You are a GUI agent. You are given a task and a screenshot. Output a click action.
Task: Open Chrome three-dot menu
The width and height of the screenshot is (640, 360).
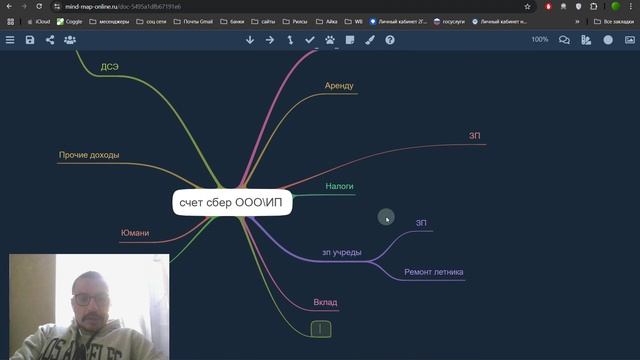tap(631, 7)
